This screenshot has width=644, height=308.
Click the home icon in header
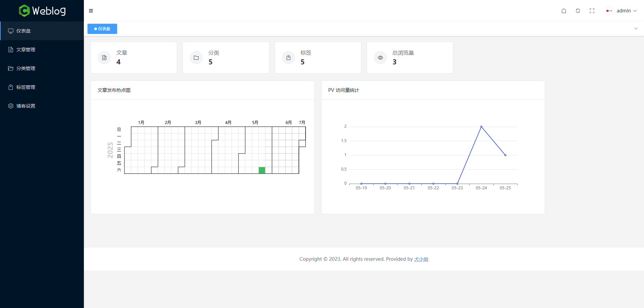pyautogui.click(x=564, y=11)
